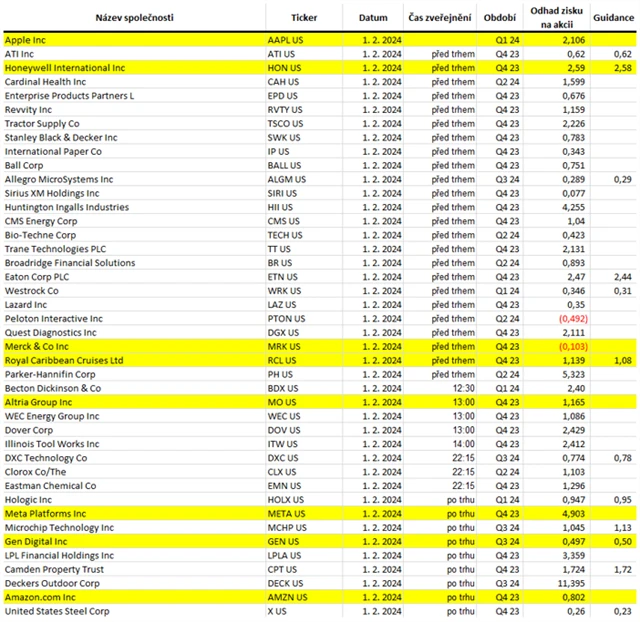Click the 'Datum' column header

pyautogui.click(x=372, y=18)
